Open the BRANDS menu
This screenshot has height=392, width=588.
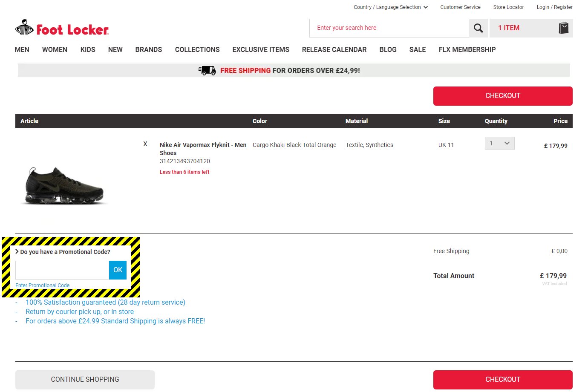click(x=149, y=49)
